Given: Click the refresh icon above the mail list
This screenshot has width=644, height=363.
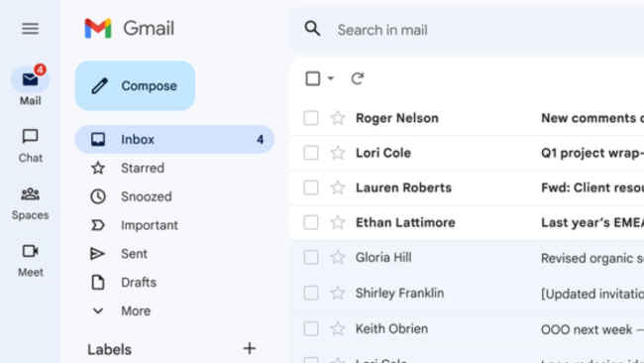Looking at the screenshot, I should 358,78.
